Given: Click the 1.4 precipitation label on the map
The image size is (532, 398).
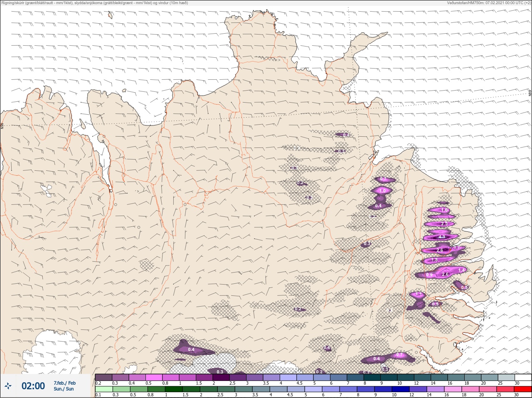Looking at the screenshot, I should 461,270.
